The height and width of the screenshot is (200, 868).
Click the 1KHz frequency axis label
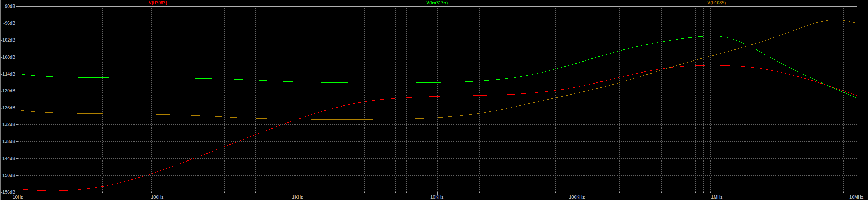[x=297, y=197]
